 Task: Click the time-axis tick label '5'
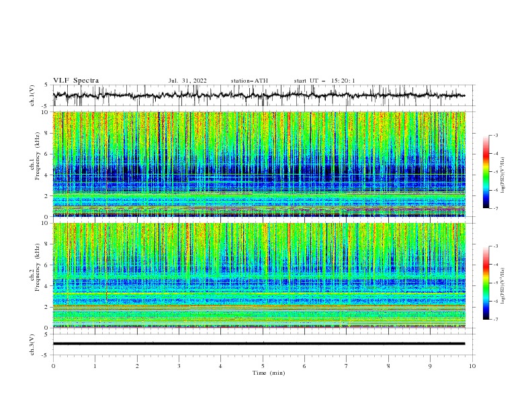pos(263,366)
